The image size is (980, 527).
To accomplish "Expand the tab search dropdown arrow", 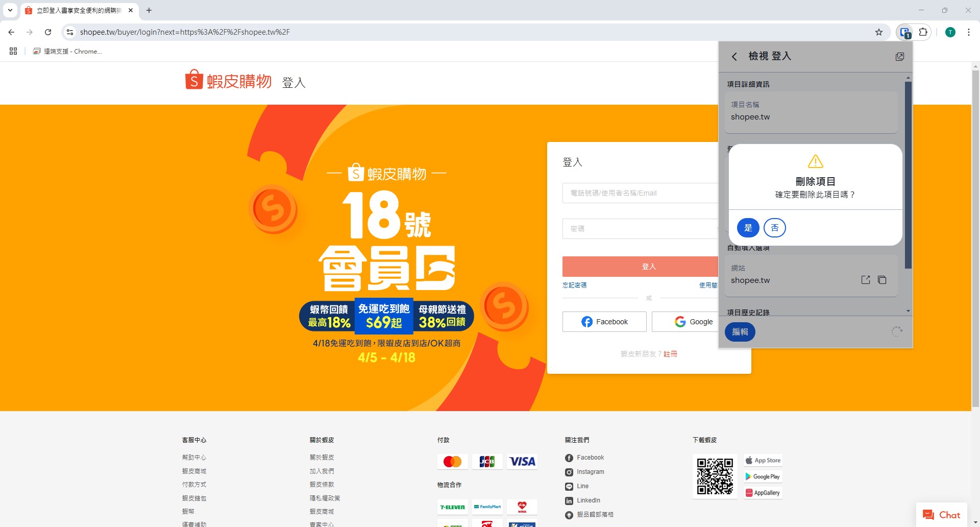I will click(x=10, y=10).
